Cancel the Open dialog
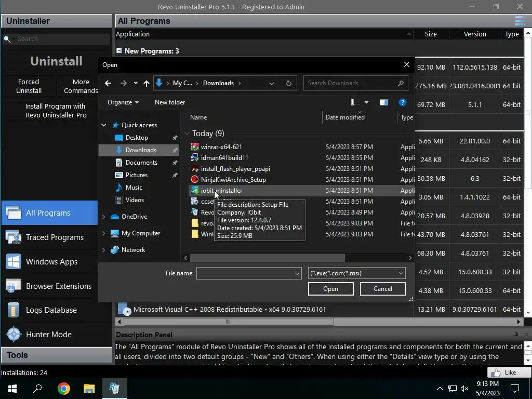The height and width of the screenshot is (399, 532). pos(383,289)
